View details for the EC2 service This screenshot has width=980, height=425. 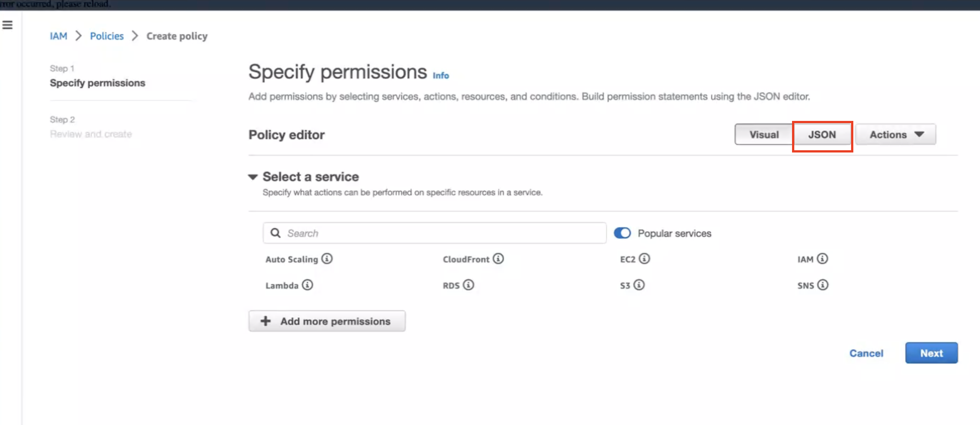644,259
